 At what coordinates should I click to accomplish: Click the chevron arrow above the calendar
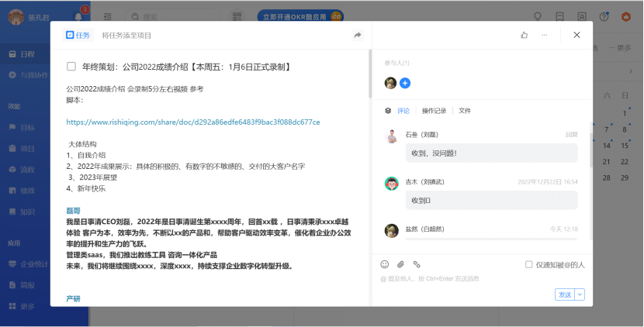pos(631,71)
